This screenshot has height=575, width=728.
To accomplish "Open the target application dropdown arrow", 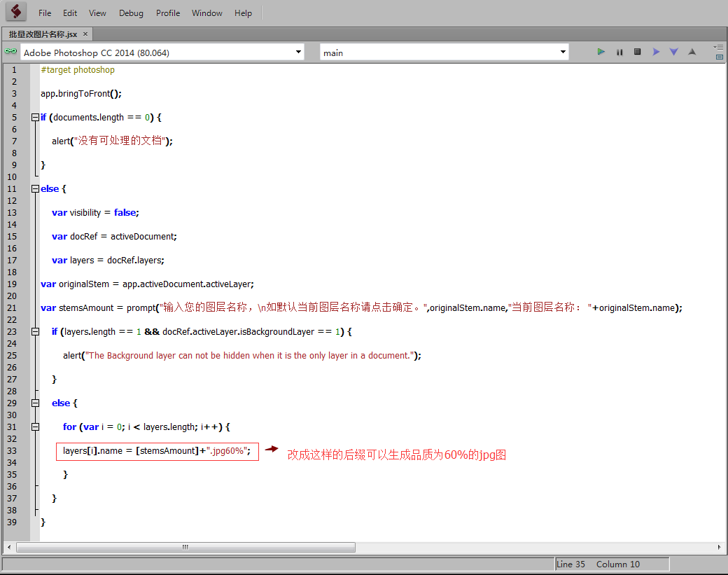I will coord(298,52).
